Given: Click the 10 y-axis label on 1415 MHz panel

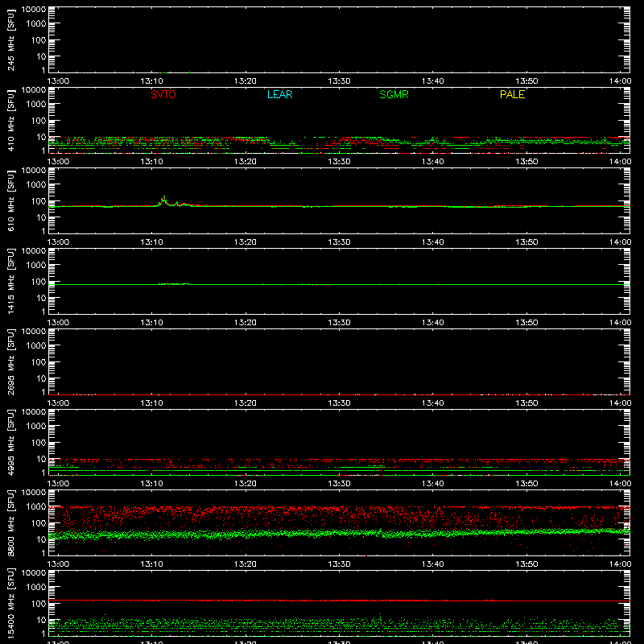Looking at the screenshot, I should click(41, 298).
